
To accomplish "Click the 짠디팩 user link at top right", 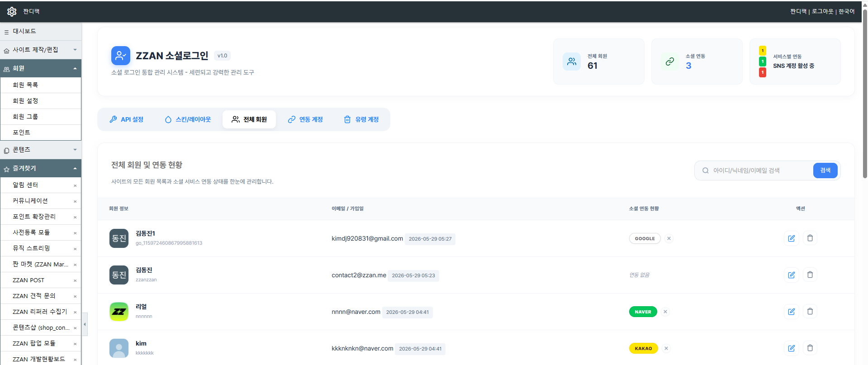I will (798, 11).
